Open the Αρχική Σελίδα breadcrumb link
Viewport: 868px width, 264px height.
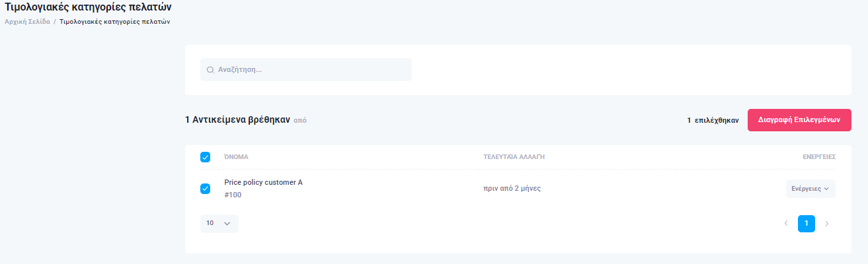tap(27, 21)
